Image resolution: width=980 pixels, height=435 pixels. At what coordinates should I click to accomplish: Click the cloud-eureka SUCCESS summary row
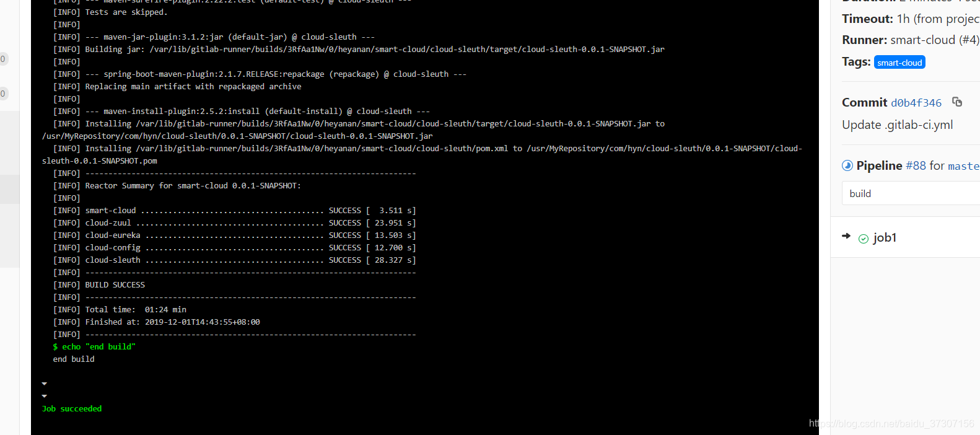234,235
